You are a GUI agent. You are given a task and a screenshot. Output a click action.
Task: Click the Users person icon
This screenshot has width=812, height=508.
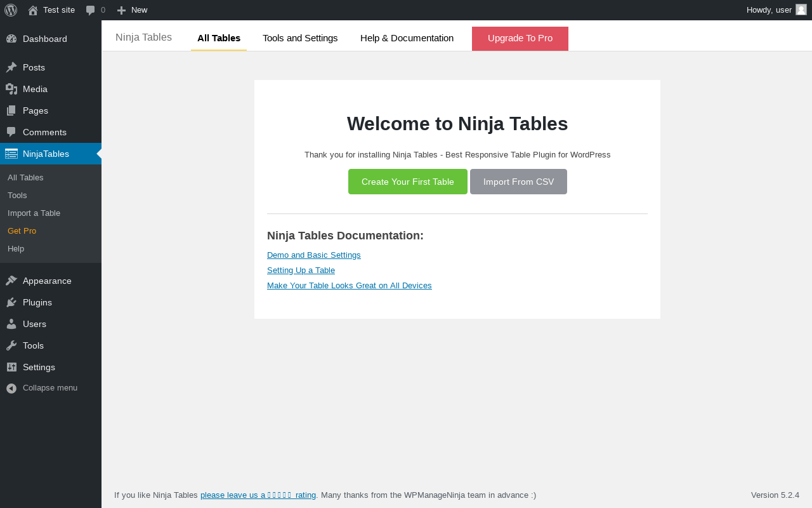[11, 324]
